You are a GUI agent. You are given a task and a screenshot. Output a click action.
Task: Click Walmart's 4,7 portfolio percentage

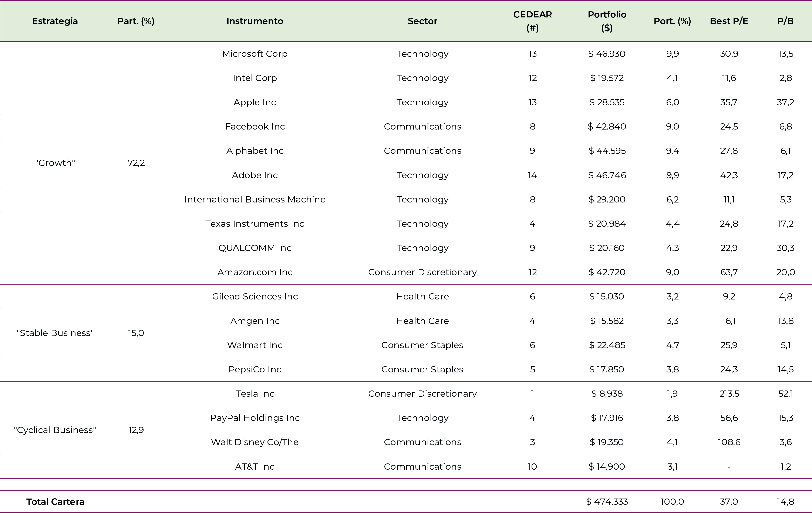pos(672,345)
